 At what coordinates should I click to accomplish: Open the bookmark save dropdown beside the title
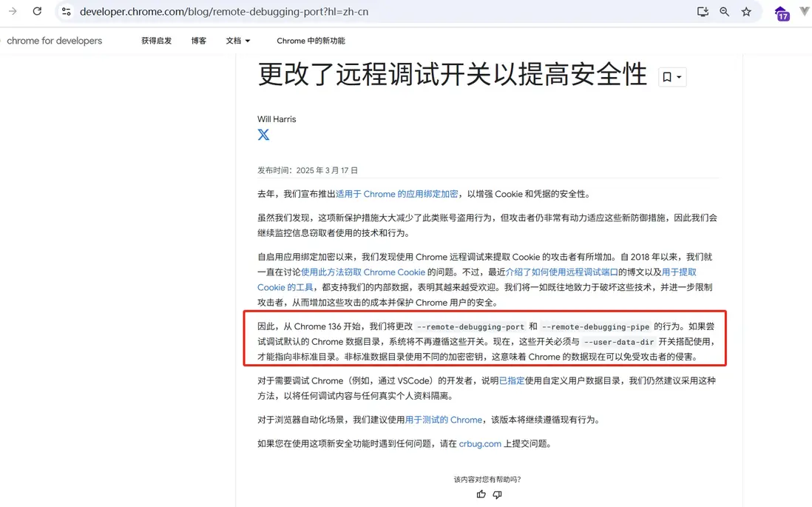point(672,77)
